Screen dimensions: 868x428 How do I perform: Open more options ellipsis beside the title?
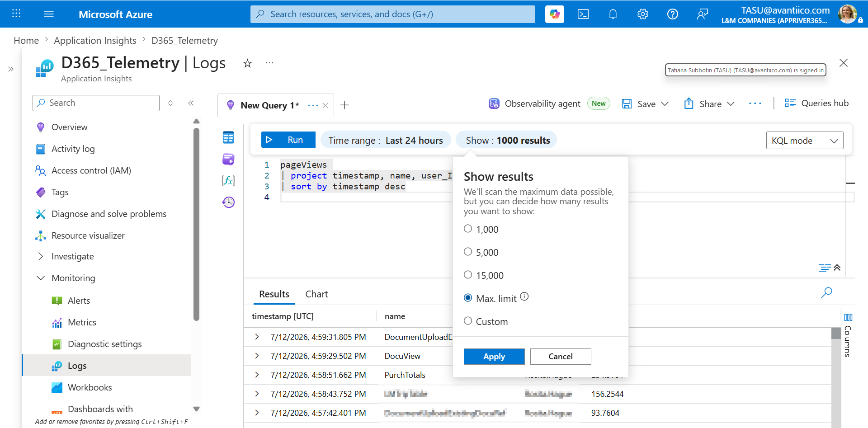point(269,63)
